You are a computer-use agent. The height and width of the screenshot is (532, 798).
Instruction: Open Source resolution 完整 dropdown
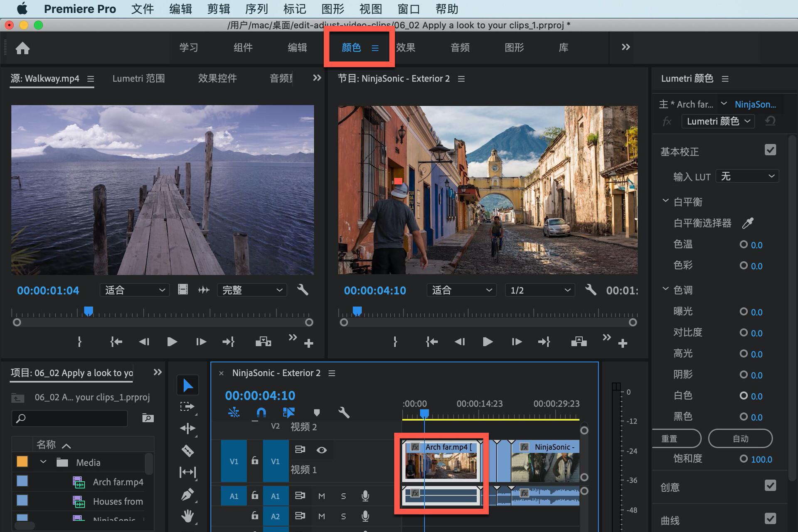click(x=252, y=290)
